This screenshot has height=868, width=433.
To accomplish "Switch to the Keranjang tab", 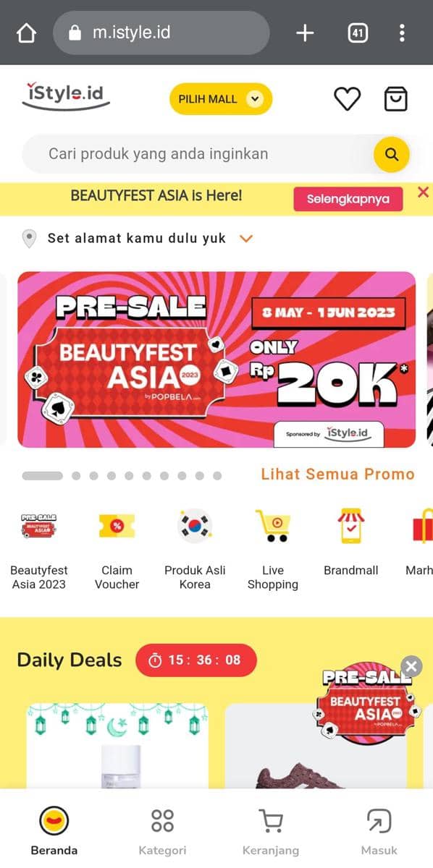I will click(271, 832).
